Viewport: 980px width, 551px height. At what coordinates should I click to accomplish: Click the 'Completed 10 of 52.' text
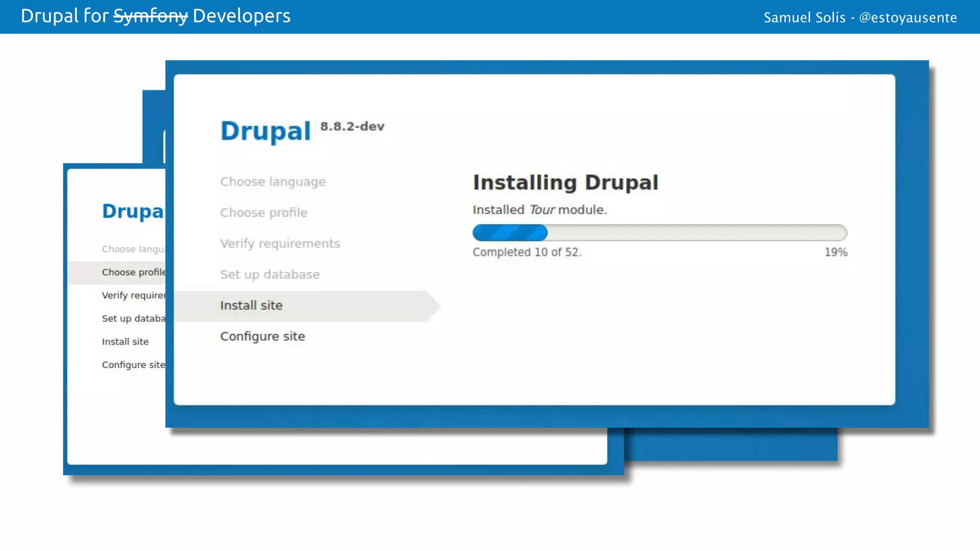(527, 252)
